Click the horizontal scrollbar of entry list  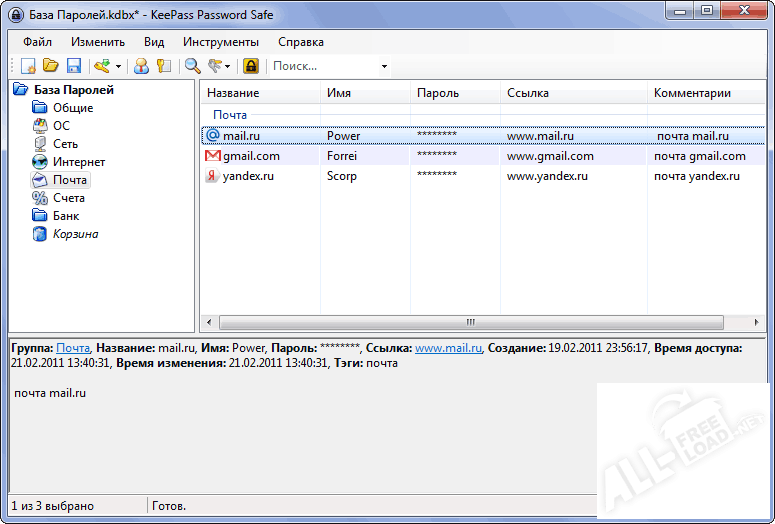pos(470,322)
